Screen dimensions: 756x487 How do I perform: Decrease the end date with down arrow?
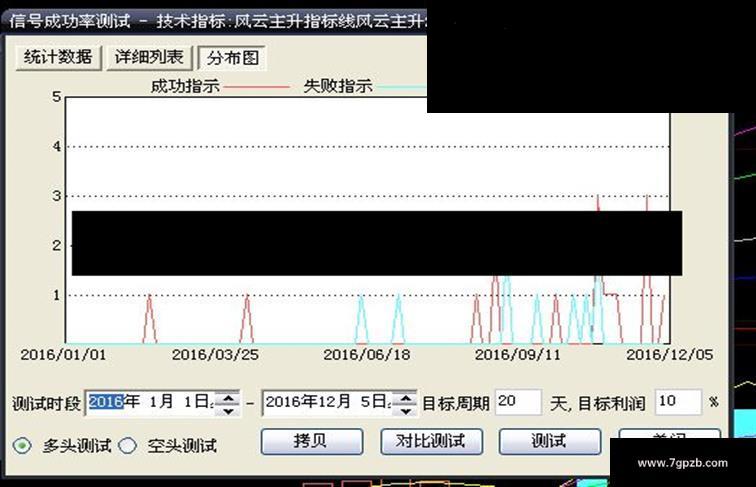coord(405,410)
